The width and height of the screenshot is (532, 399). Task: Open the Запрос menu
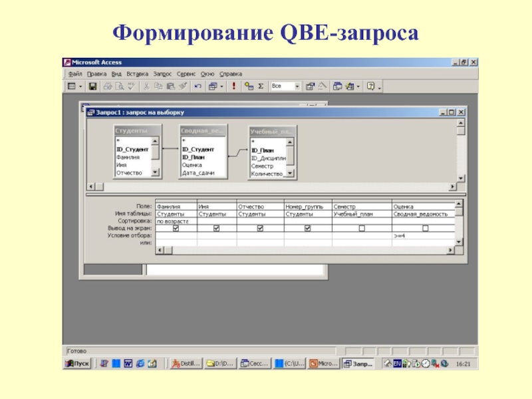162,74
